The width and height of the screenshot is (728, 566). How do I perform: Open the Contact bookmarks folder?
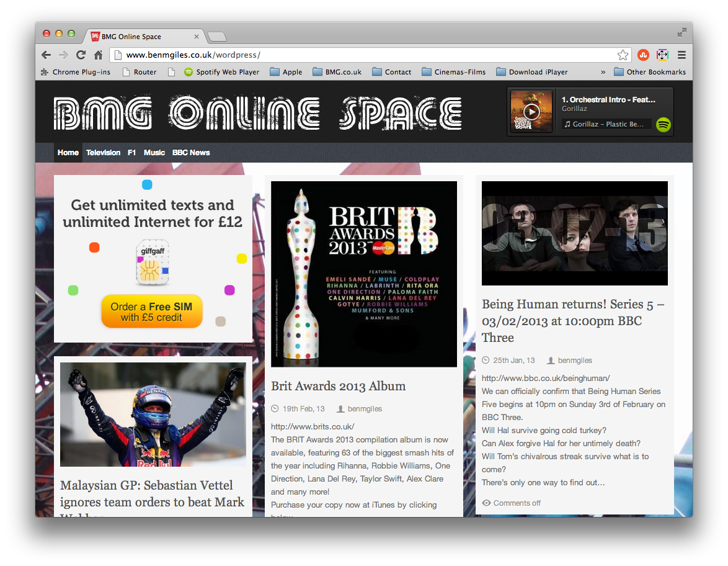(392, 72)
